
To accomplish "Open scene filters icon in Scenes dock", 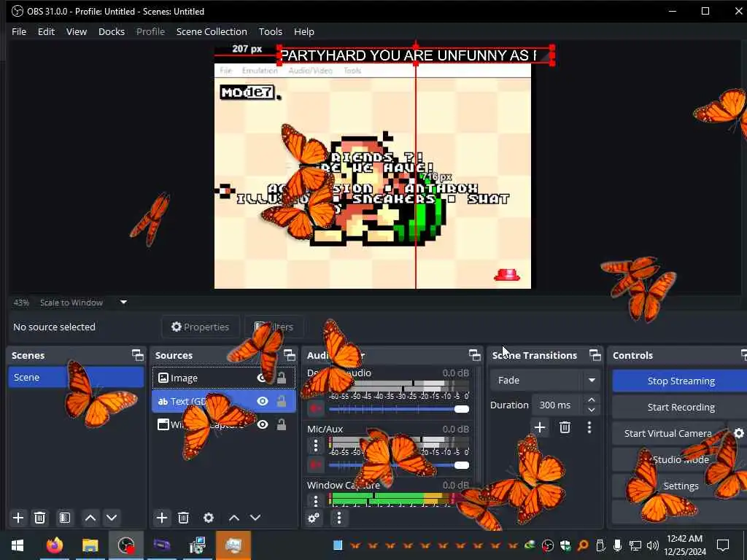I will click(x=65, y=518).
